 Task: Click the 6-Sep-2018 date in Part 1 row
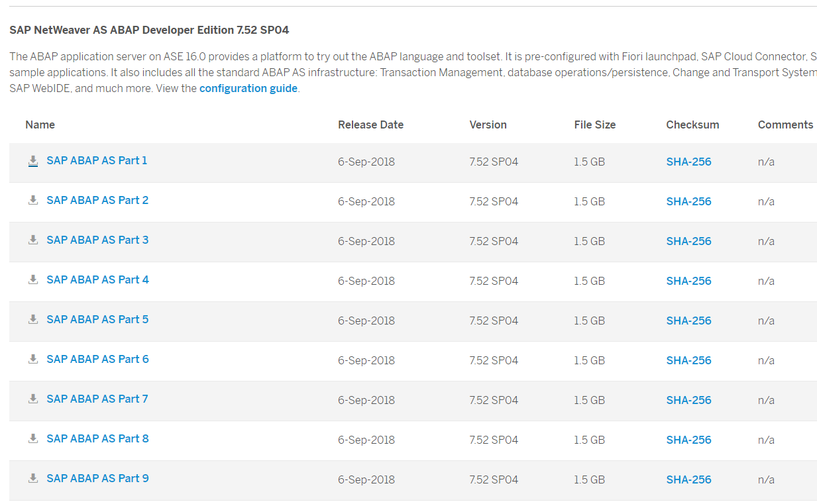click(366, 162)
